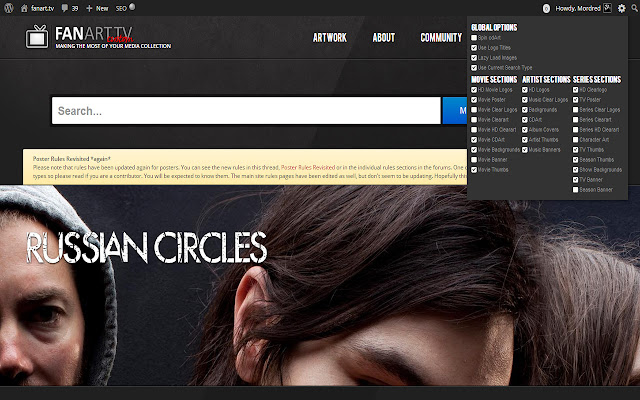Disable Album Covers section
640x400 pixels.
[525, 130]
